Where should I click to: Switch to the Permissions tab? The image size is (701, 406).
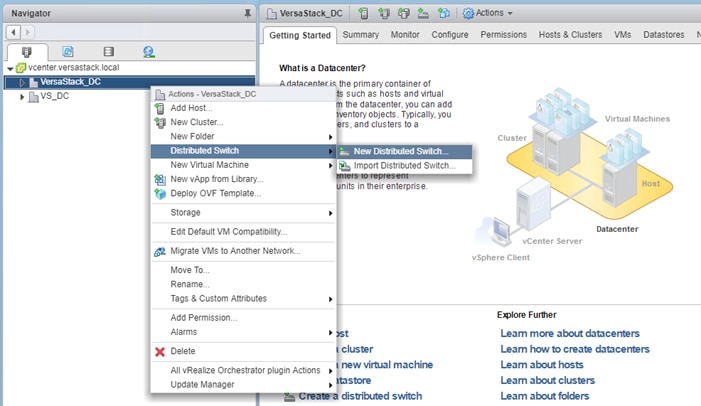tap(503, 35)
